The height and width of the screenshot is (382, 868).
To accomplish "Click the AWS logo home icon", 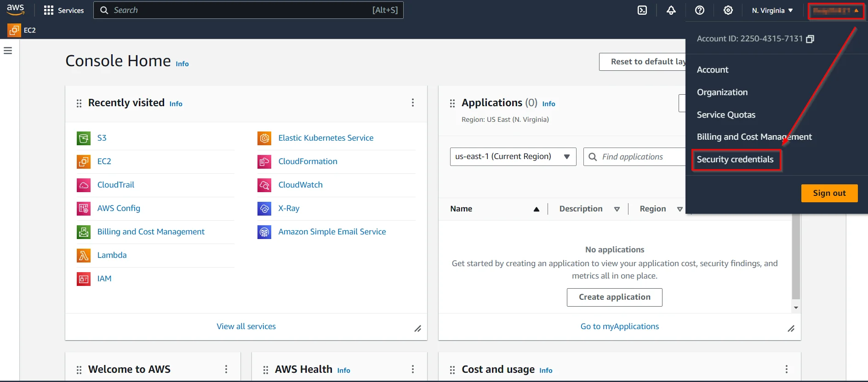I will click(x=15, y=10).
